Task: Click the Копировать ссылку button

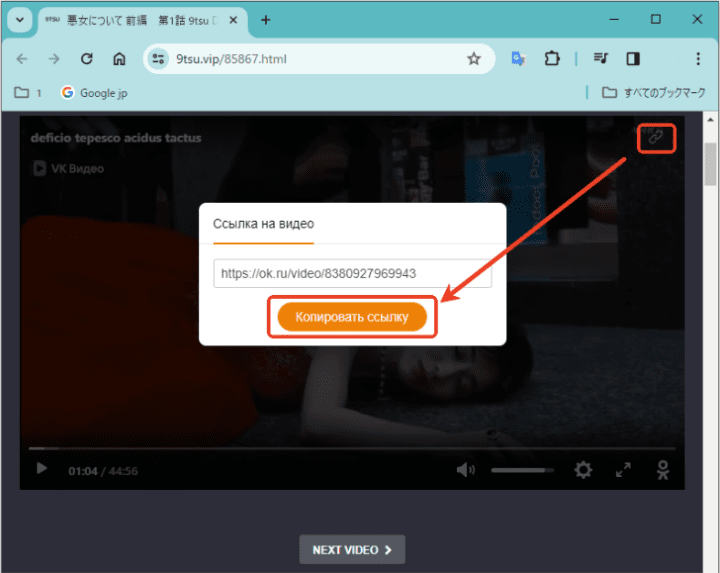Action: (352, 317)
